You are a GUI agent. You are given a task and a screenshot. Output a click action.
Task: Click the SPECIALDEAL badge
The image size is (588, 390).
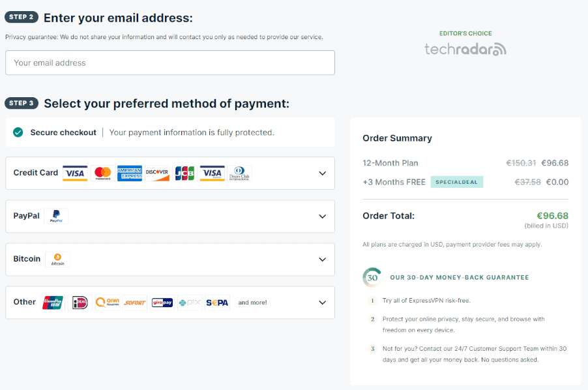457,182
